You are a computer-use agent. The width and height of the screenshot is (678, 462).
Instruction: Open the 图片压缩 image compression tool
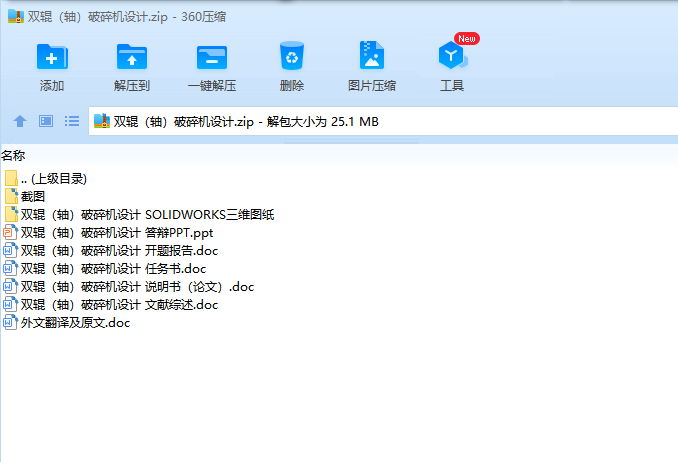tap(372, 55)
